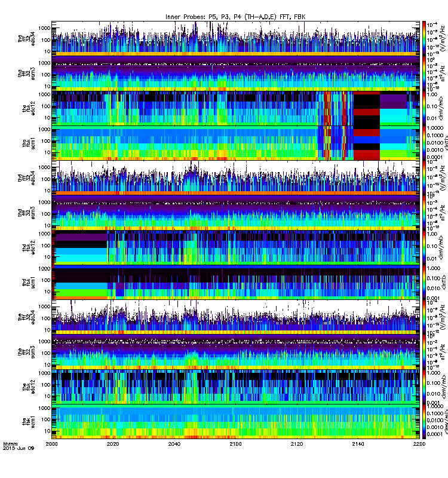Click inside the thd fff edc34 spectrogram
The height and width of the screenshot is (478, 448).
tap(235, 178)
